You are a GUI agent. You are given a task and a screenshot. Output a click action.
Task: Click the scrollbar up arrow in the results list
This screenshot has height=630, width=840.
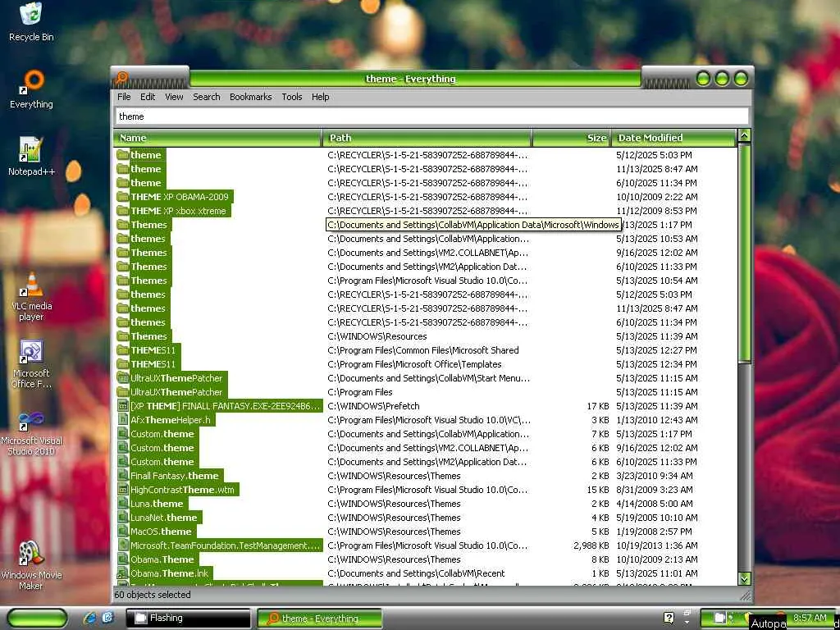point(743,135)
